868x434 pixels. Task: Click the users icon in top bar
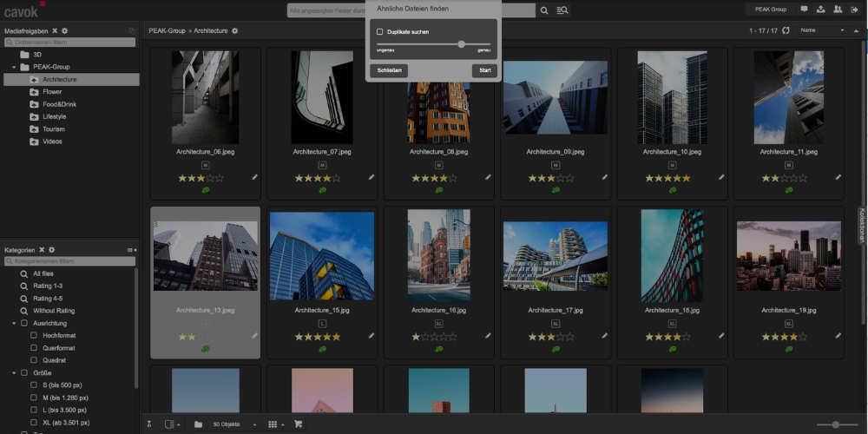pos(837,10)
